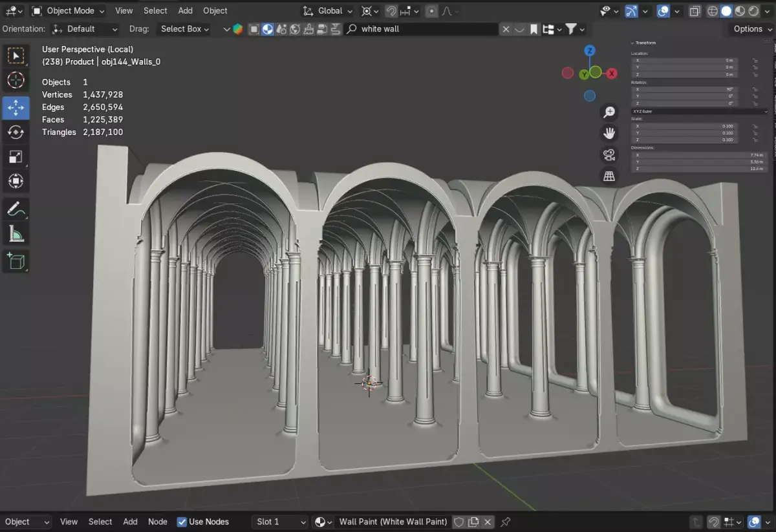Image resolution: width=776 pixels, height=532 pixels.
Task: Select the Annotate pencil tool
Action: 16,209
